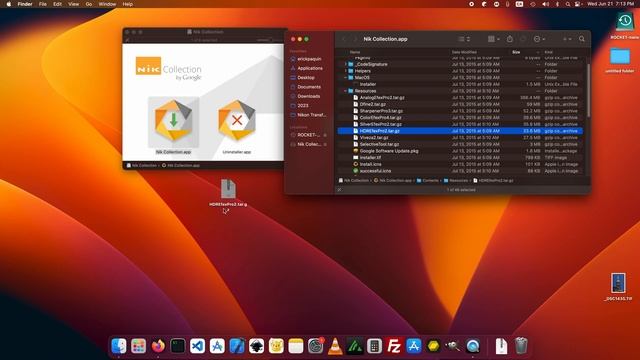Click the Finder search magnifier icon
Image resolution: width=640 pixels, height=360 pixels.
[582, 39]
